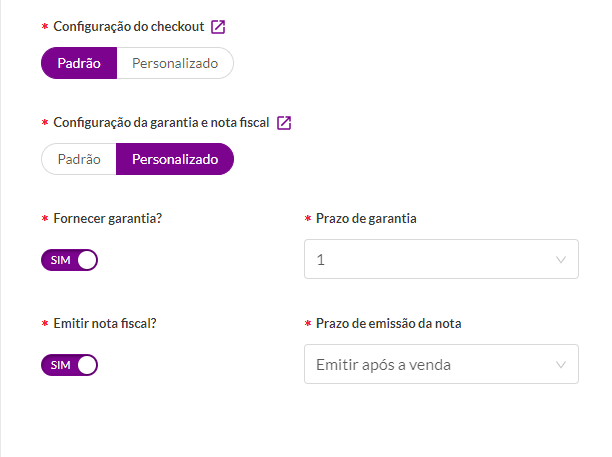Click the Prazo de emissão da nota label
The height and width of the screenshot is (457, 612).
389,324
